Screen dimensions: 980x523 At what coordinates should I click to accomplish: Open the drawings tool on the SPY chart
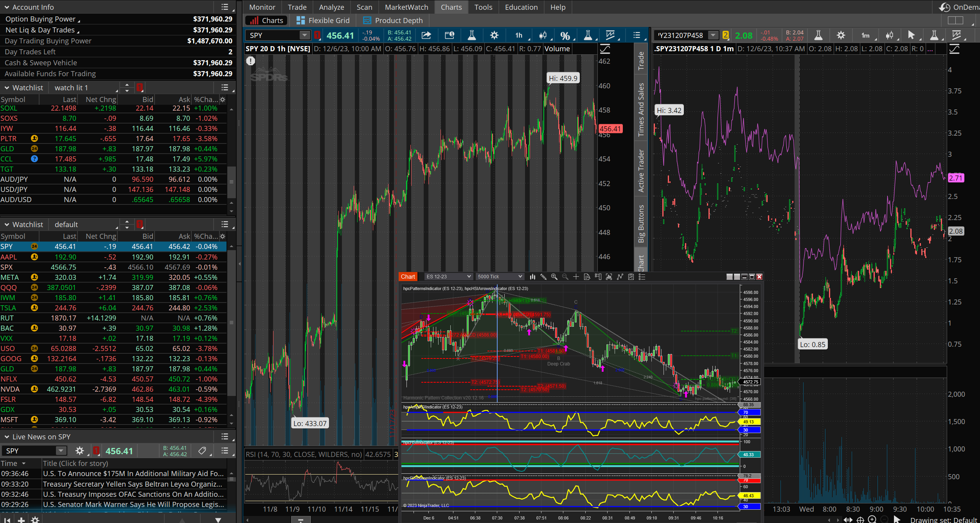point(610,36)
